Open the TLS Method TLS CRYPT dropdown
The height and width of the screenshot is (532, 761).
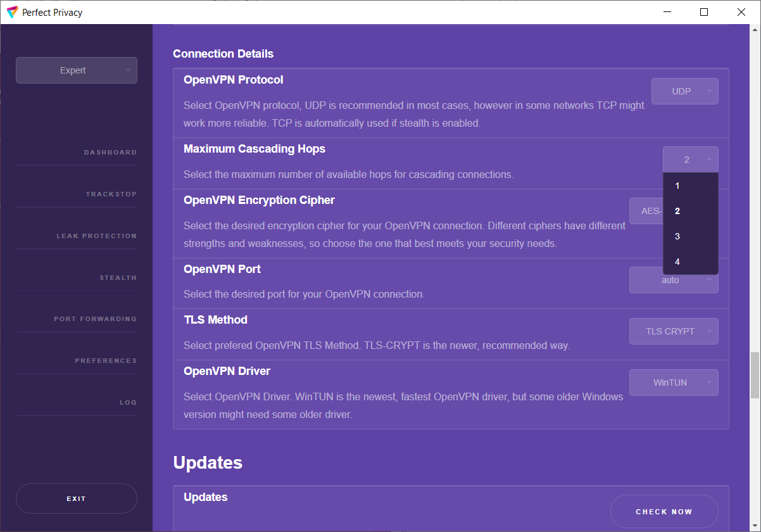tap(674, 331)
